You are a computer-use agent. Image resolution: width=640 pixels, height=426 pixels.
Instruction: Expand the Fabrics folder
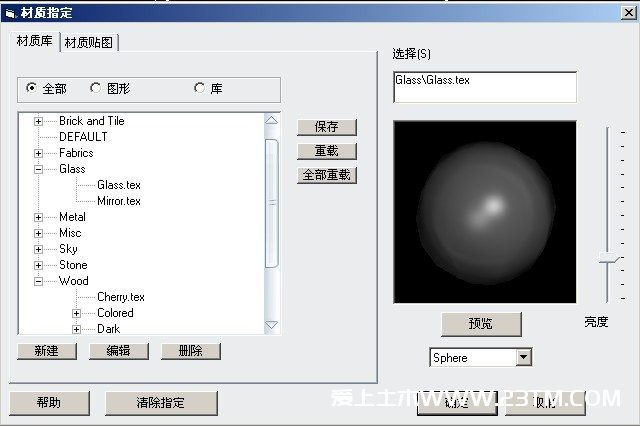click(38, 153)
